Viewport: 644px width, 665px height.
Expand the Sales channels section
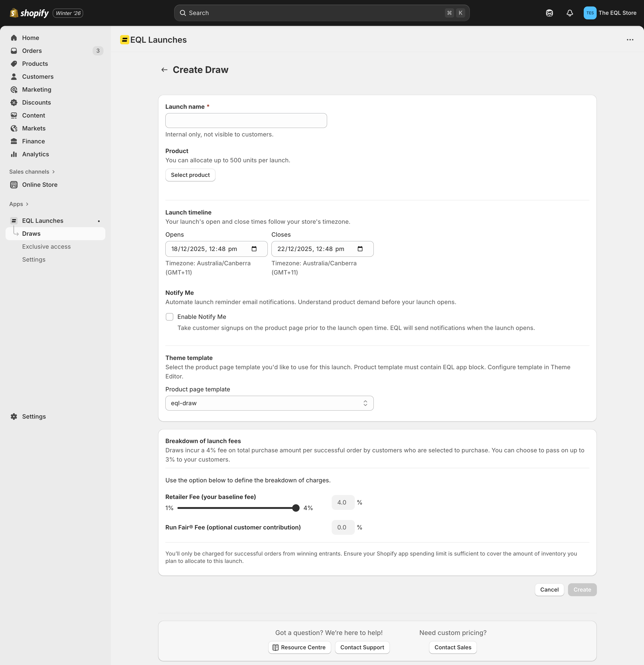pyautogui.click(x=32, y=172)
